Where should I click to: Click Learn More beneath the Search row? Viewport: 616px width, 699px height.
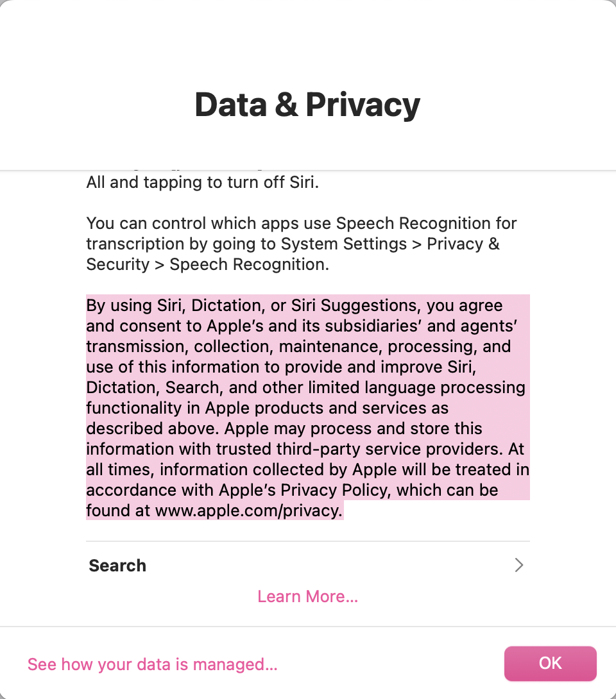coord(307,596)
